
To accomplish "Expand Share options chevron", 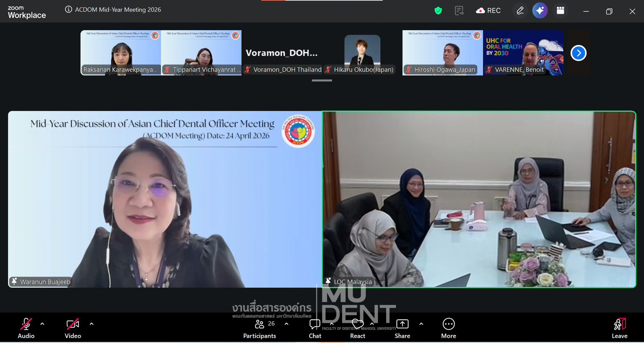I will pos(421,324).
